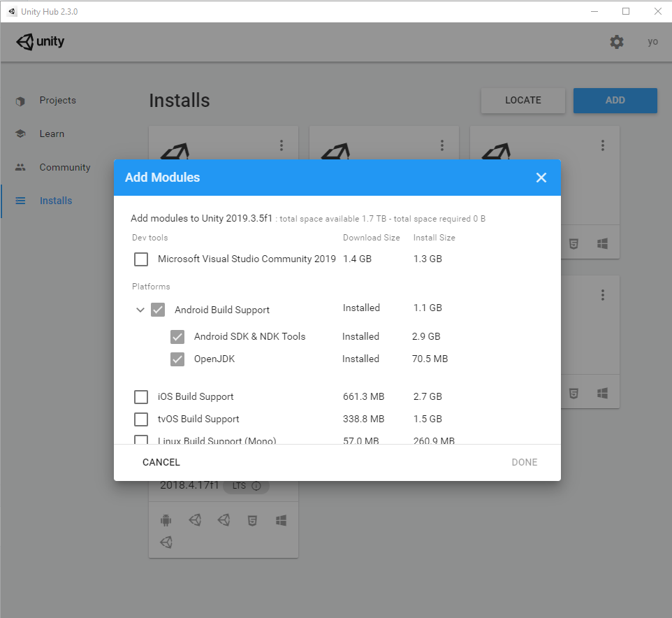Click the '2.7 GB' install size value
Viewport: 672px width, 618px height.
point(428,396)
